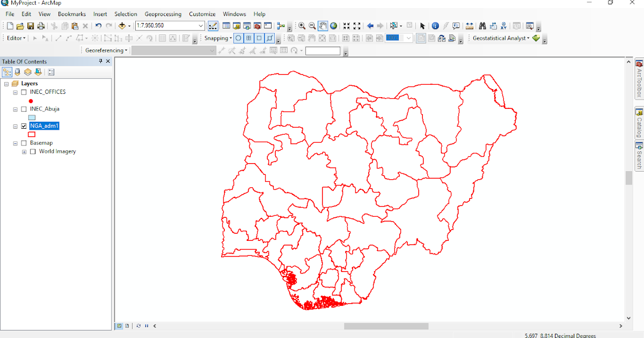Collapse the Basemap group layer
Image resolution: width=644 pixels, height=338 pixels.
pyautogui.click(x=15, y=143)
